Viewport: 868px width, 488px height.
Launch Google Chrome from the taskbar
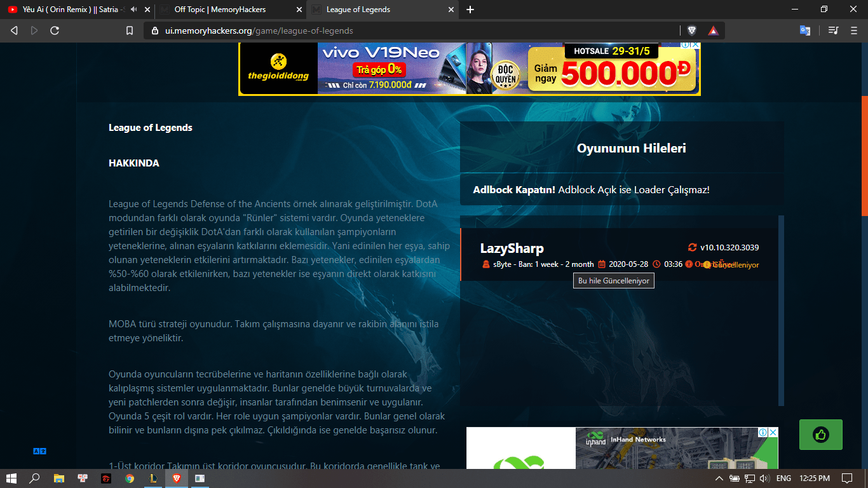(130, 478)
